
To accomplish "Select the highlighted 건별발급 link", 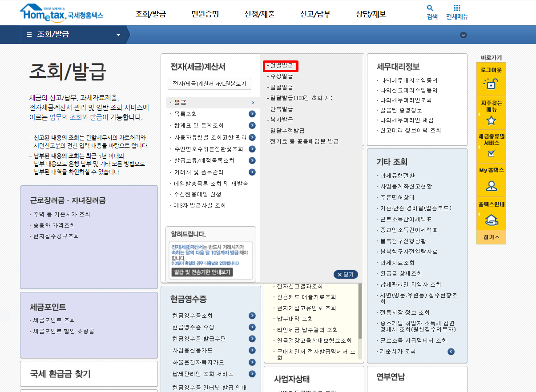I will click(x=280, y=65).
